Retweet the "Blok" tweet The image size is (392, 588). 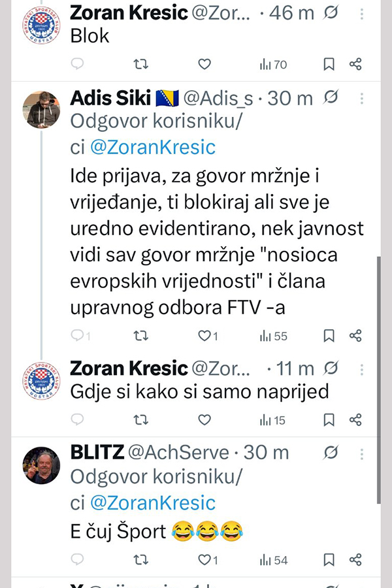[140, 64]
